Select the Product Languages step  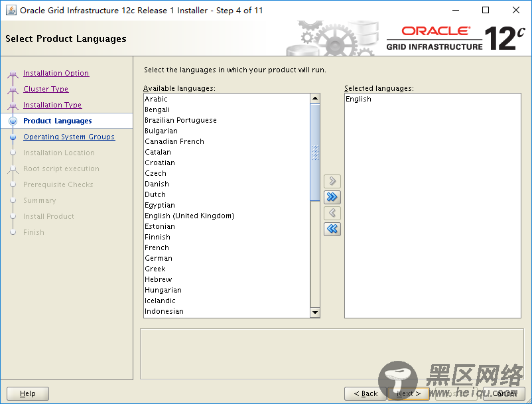point(57,121)
